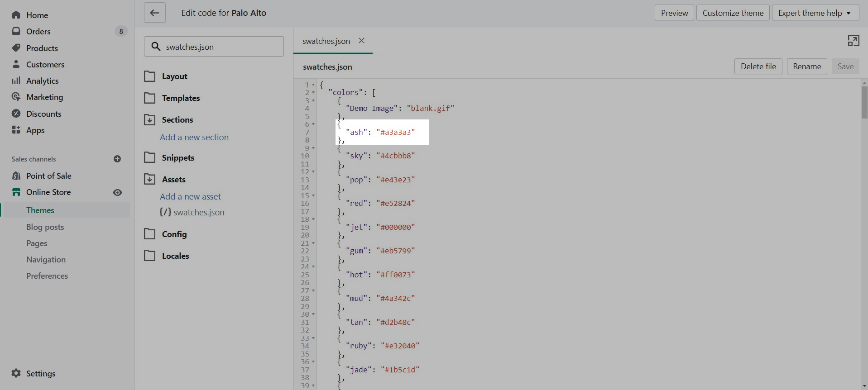
Task: Click the Marketing megaphone icon
Action: tap(16, 97)
